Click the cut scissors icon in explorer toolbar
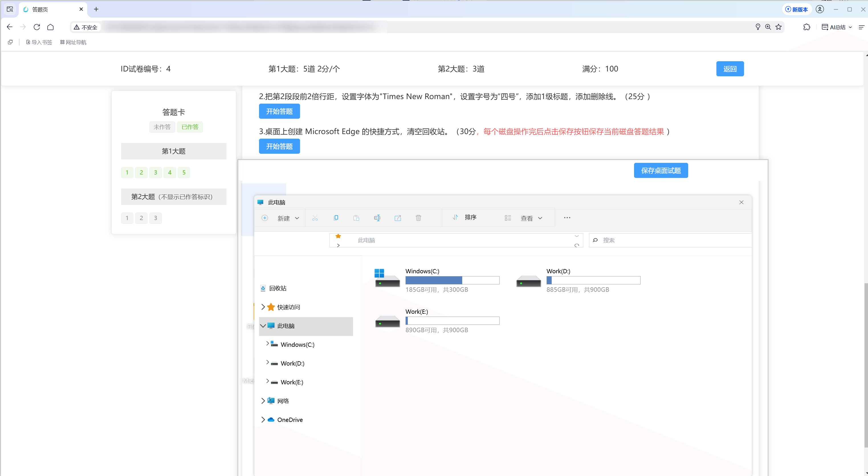The width and height of the screenshot is (868, 476). pyautogui.click(x=315, y=218)
